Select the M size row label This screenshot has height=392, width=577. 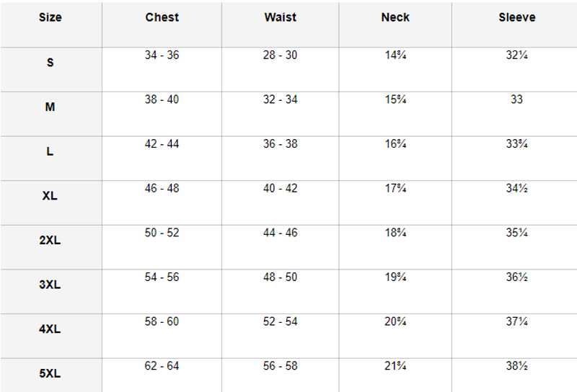(x=50, y=107)
